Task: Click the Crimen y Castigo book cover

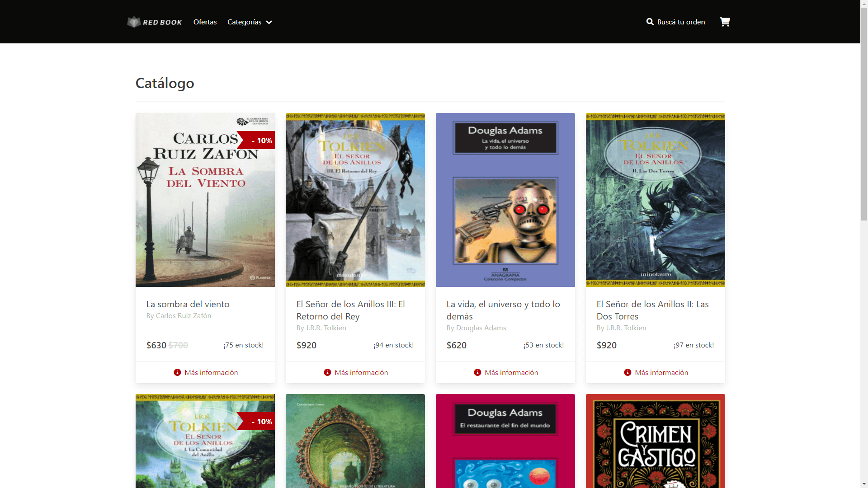Action: coord(655,441)
